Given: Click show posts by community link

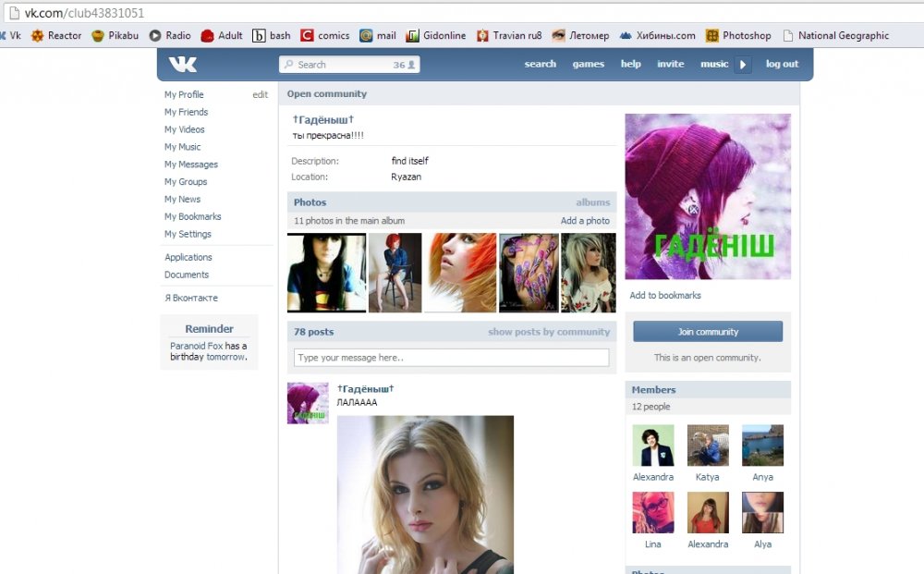Looking at the screenshot, I should (x=549, y=332).
